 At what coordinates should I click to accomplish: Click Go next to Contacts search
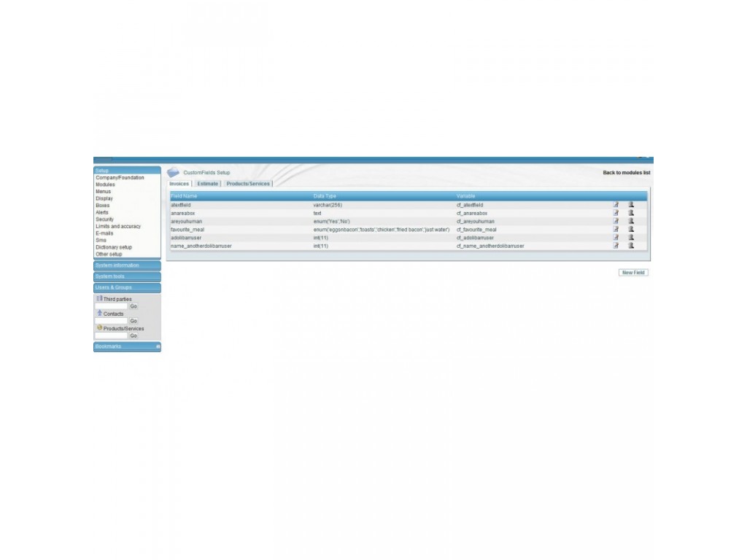coord(133,321)
